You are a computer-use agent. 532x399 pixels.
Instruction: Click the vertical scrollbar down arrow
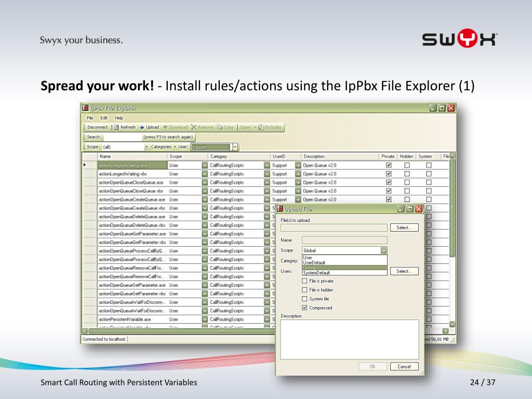[x=452, y=324]
